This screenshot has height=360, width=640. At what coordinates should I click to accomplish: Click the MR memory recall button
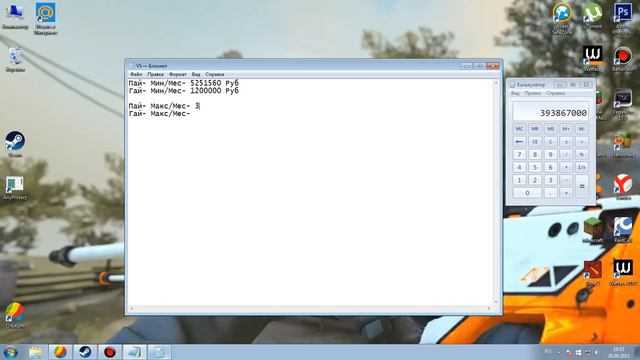click(535, 129)
